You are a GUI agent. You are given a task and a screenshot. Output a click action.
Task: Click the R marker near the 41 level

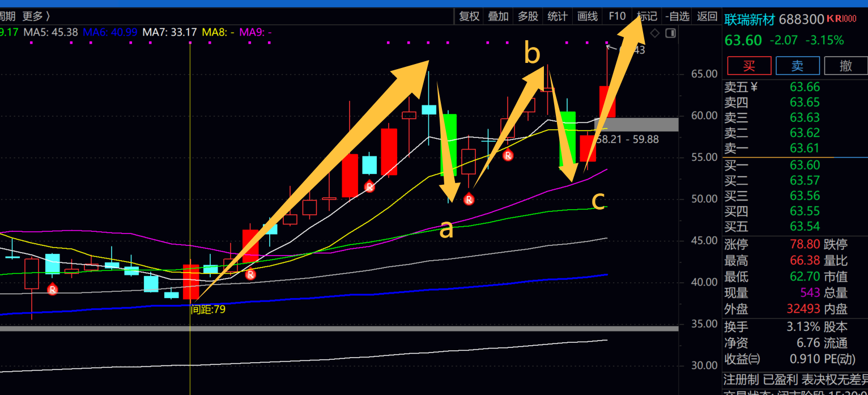point(250,275)
